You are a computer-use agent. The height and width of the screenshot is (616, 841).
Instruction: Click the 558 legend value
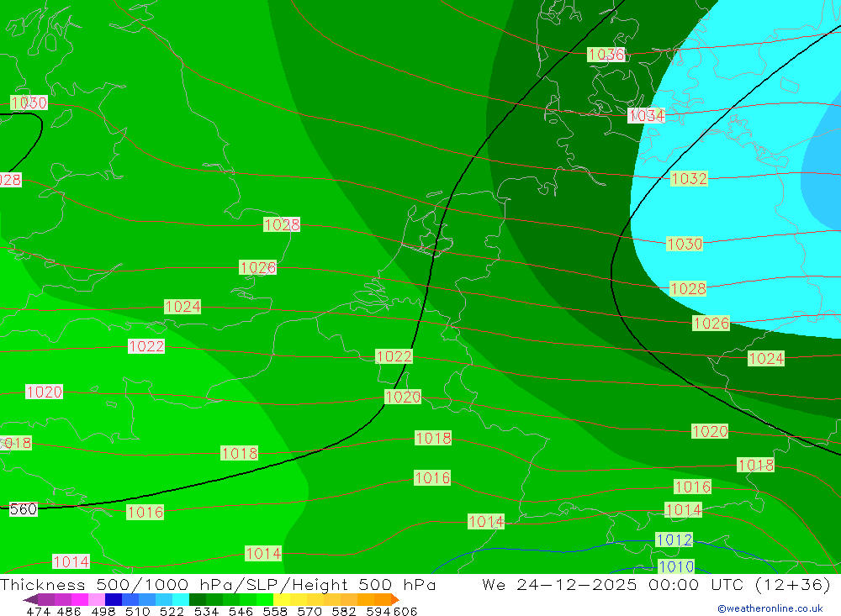tap(275, 611)
